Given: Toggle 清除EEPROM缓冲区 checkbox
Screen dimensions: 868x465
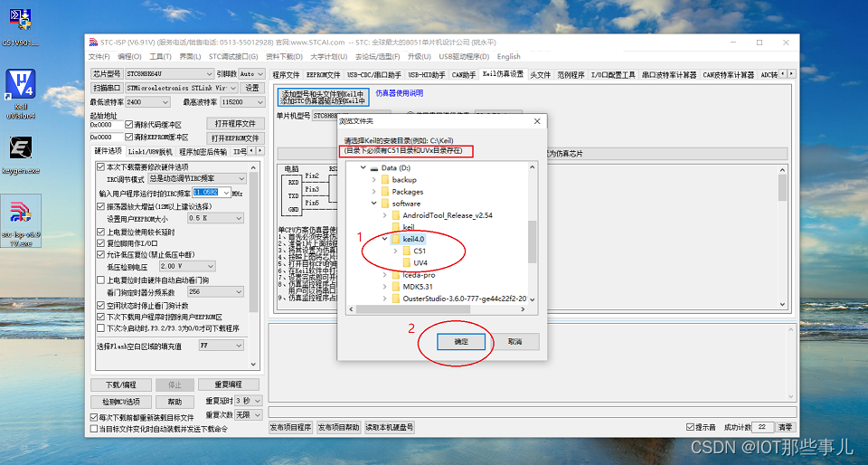Looking at the screenshot, I should click(x=129, y=137).
